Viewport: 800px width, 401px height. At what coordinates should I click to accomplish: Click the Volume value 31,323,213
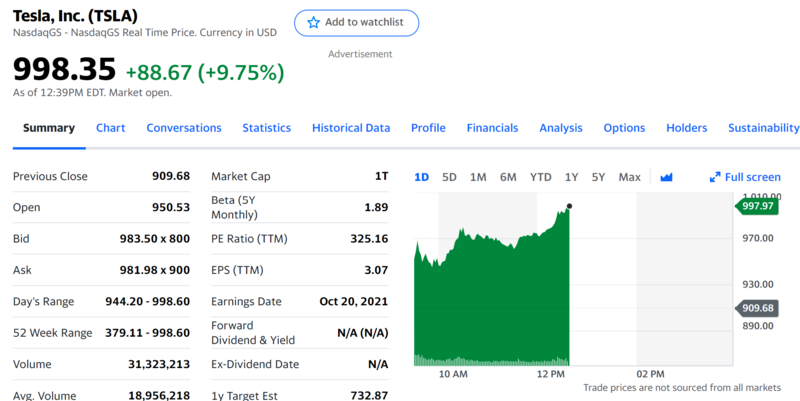coord(159,364)
